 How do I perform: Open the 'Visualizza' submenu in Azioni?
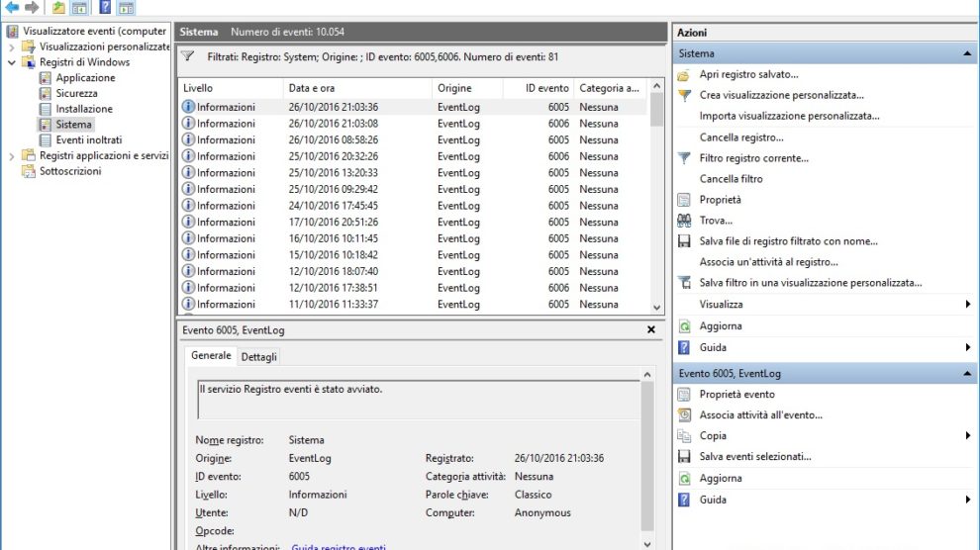coord(721,305)
